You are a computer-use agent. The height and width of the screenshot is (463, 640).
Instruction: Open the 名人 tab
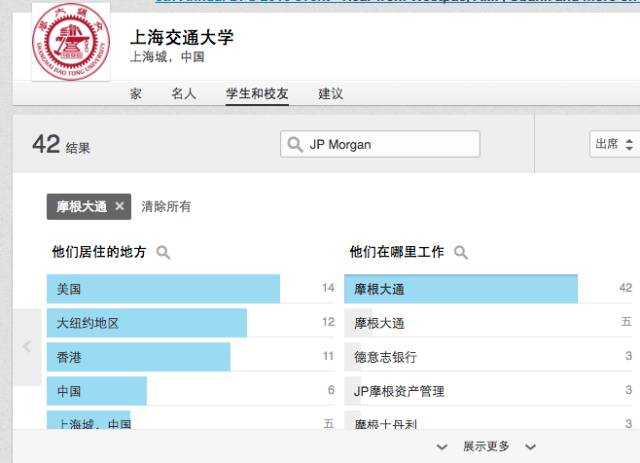point(184,94)
